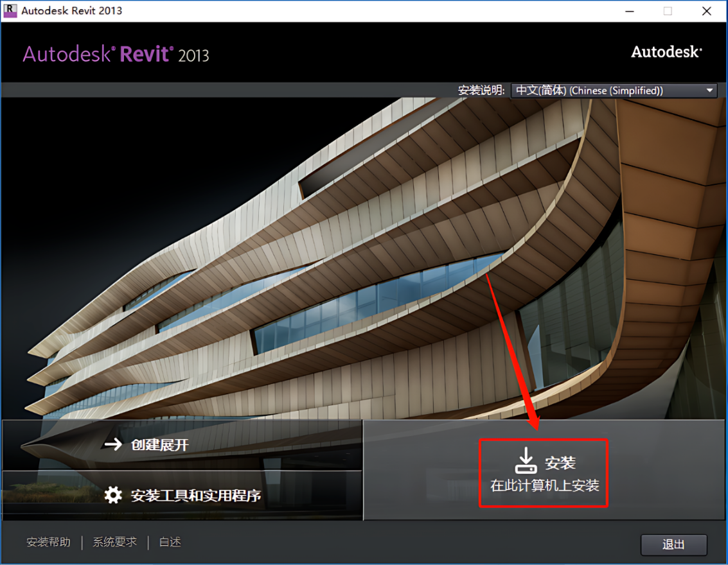Screen dimensions: 728x565
Task: Click the 安装 text to start installing
Action: point(560,463)
